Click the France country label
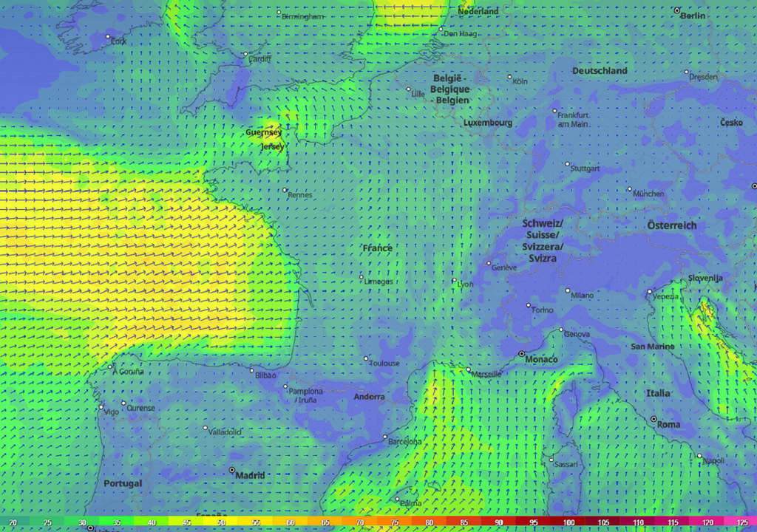The image size is (757, 532). [378, 248]
